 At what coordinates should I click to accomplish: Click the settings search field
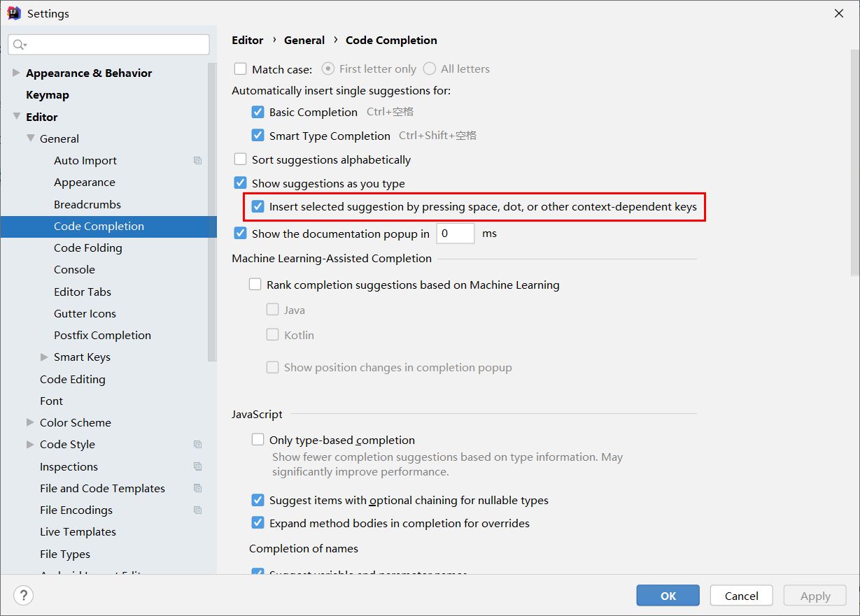coord(108,45)
